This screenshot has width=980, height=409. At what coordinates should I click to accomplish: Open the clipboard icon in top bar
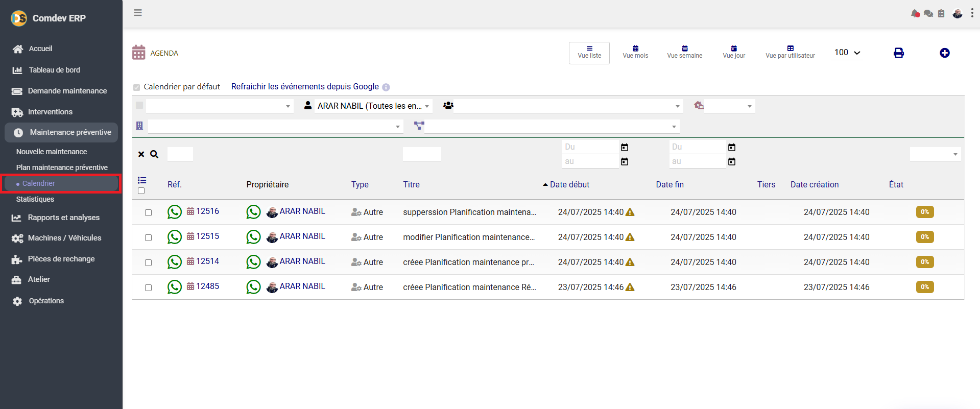[x=941, y=14]
